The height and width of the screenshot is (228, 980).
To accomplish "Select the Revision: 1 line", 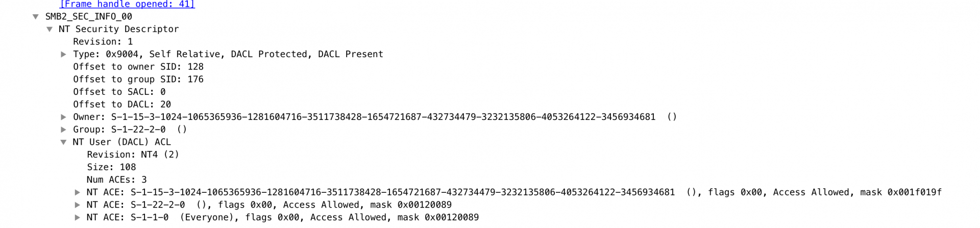I will [103, 42].
